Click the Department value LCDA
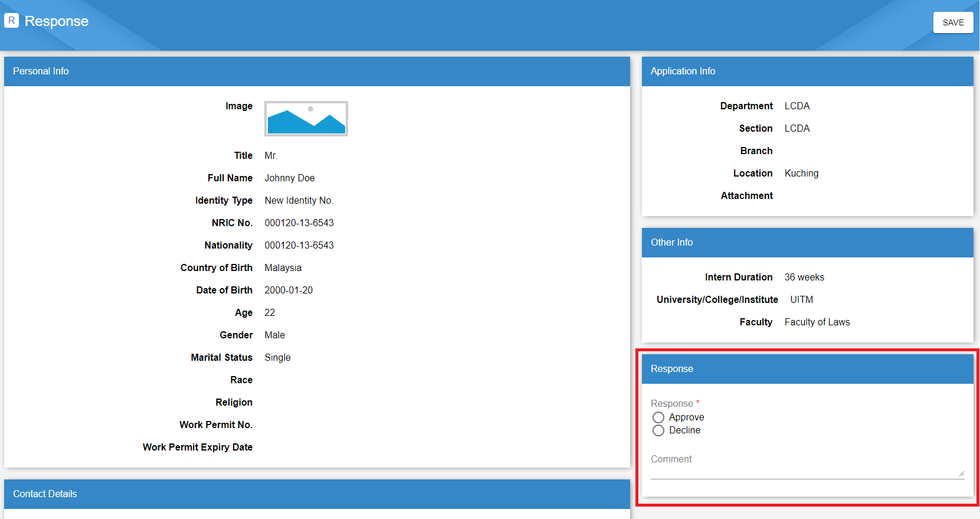980x519 pixels. 797,106
